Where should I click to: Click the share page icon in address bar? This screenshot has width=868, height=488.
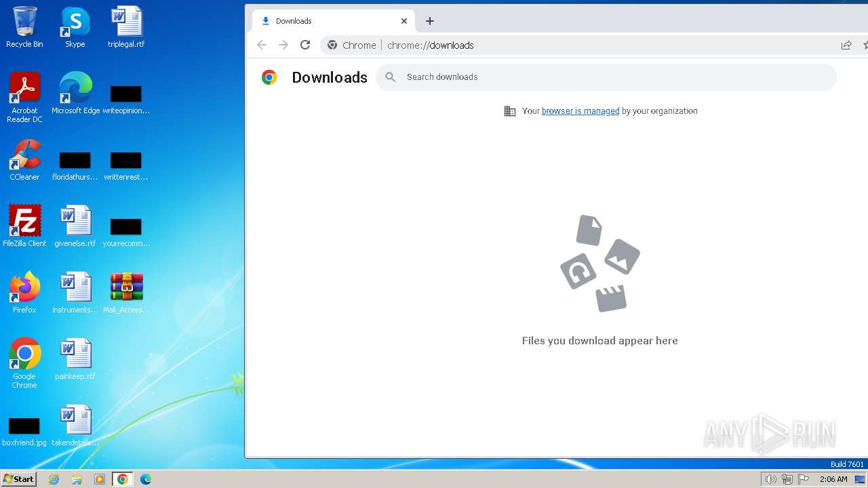click(846, 45)
